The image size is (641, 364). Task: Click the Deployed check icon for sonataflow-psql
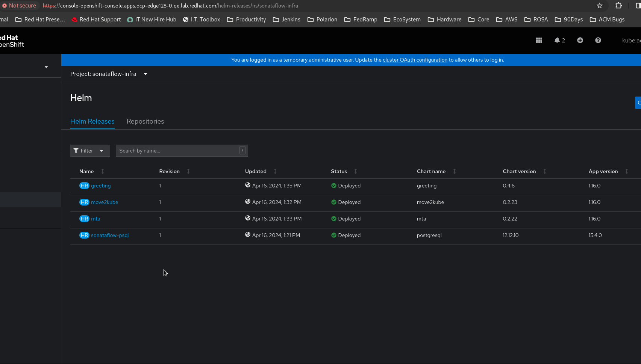334,235
